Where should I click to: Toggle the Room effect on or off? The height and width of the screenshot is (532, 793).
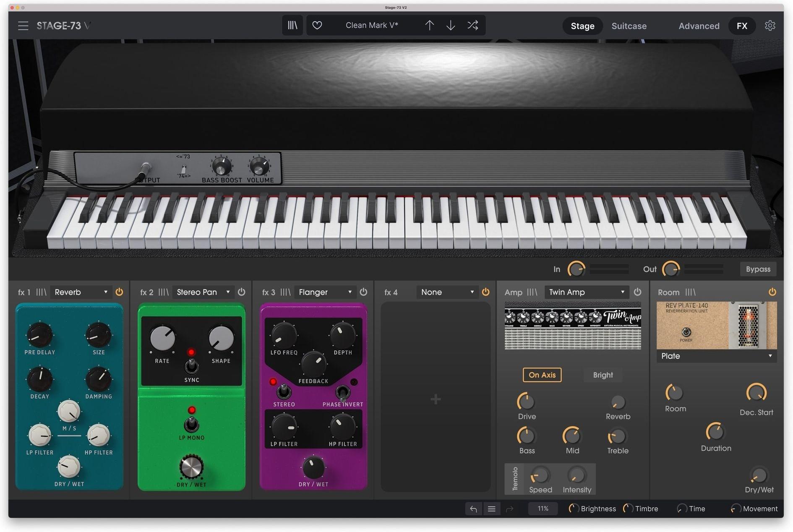pyautogui.click(x=772, y=292)
